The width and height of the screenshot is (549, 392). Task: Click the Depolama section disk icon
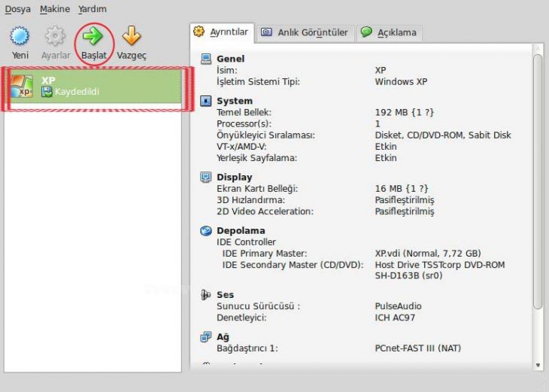pos(206,231)
